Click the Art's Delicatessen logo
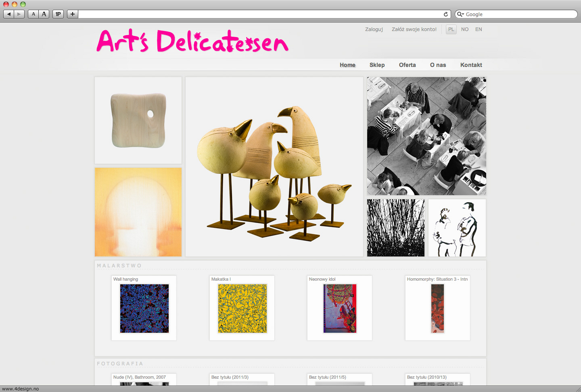Viewport: 581px width, 392px height. click(192, 41)
